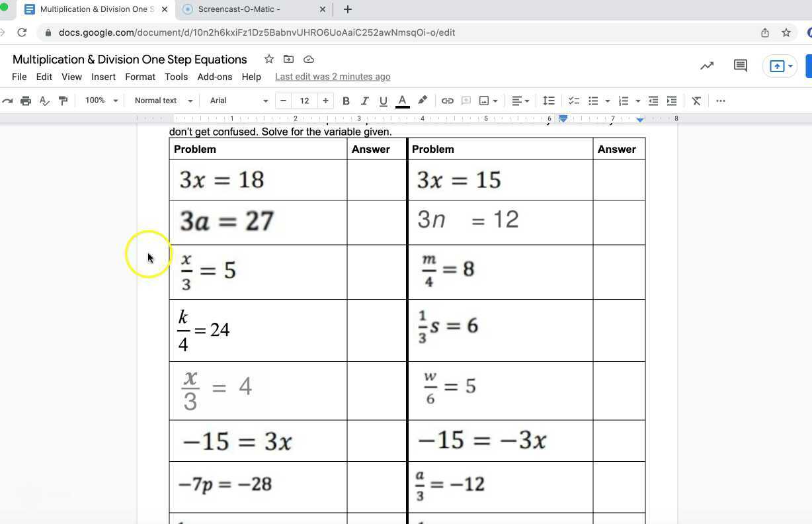Open the Help menu
Image resolution: width=812 pixels, height=524 pixels.
pyautogui.click(x=251, y=77)
